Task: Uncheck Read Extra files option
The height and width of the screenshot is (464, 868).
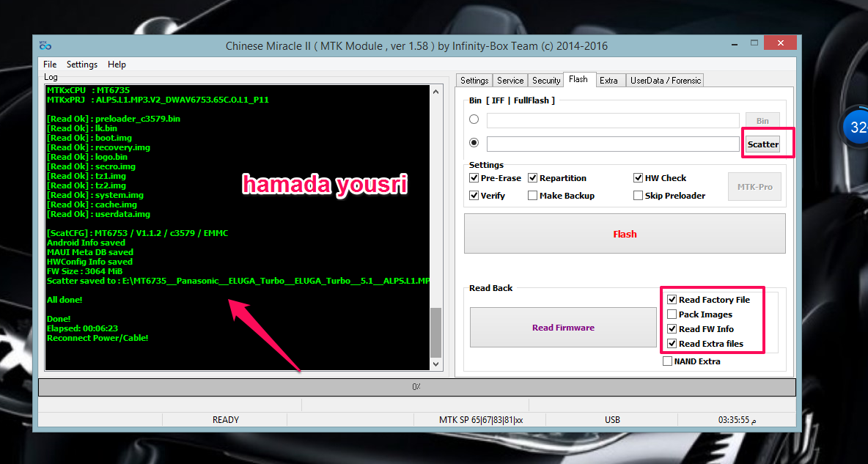Action: 672,343
